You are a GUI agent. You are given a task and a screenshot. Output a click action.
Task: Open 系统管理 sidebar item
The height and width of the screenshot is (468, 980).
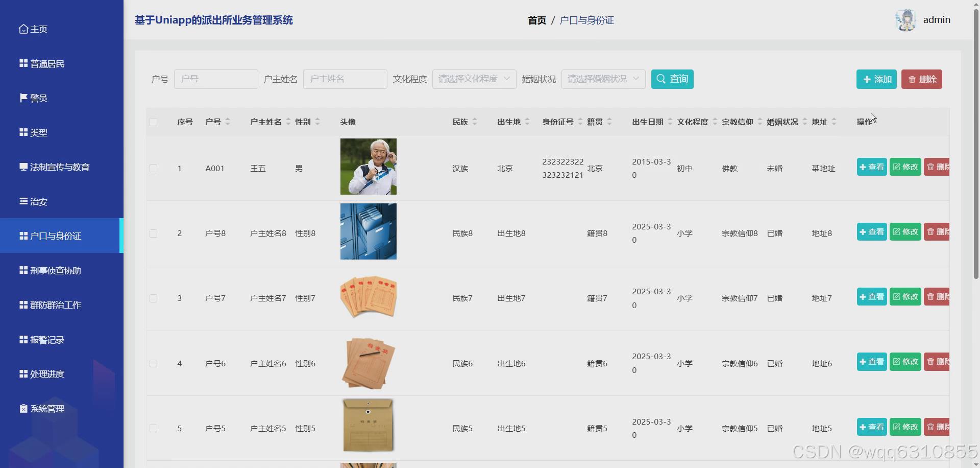tap(61, 409)
